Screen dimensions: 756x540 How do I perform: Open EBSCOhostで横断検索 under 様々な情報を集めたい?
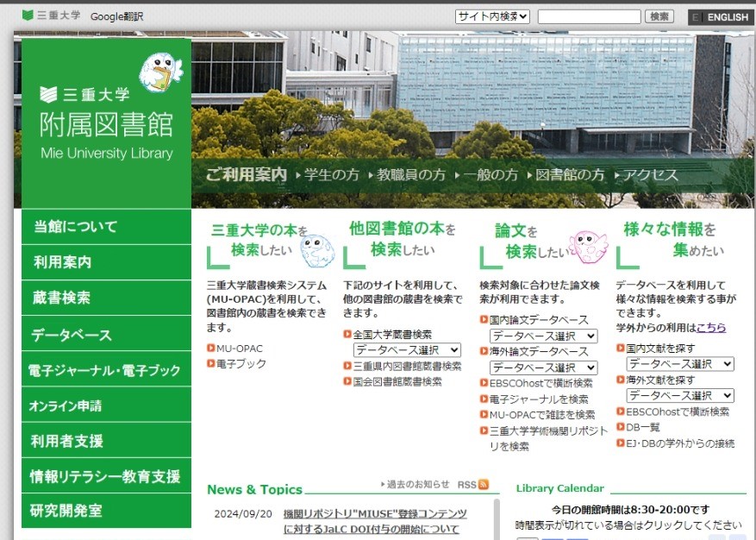tap(678, 411)
